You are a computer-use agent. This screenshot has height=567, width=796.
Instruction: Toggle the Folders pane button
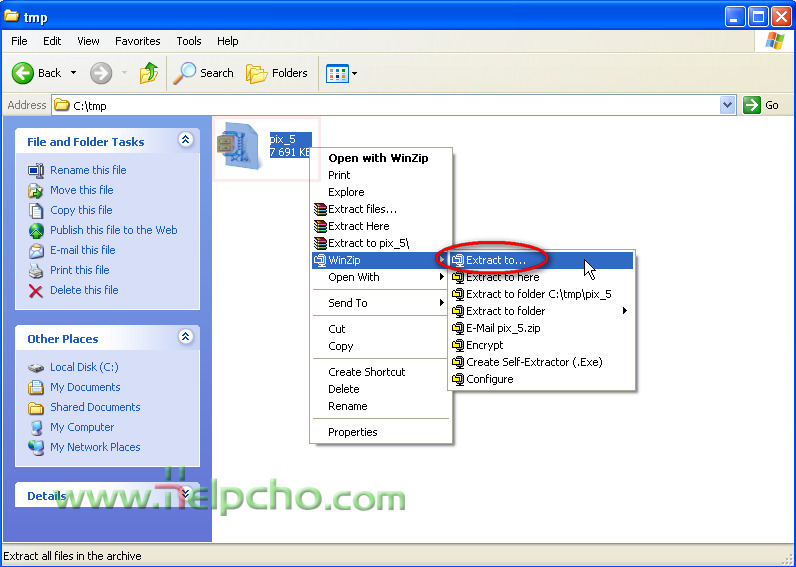pos(277,73)
